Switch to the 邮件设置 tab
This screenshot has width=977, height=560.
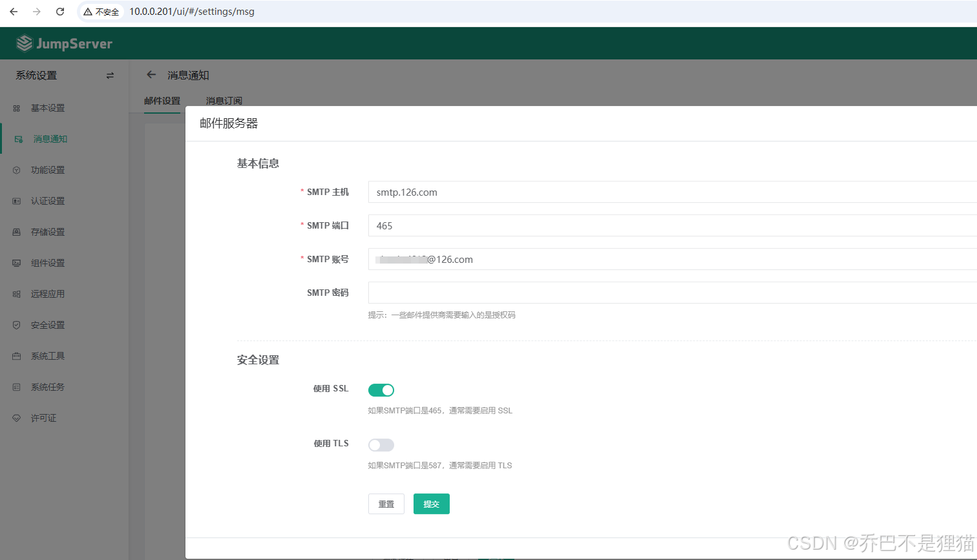point(162,101)
